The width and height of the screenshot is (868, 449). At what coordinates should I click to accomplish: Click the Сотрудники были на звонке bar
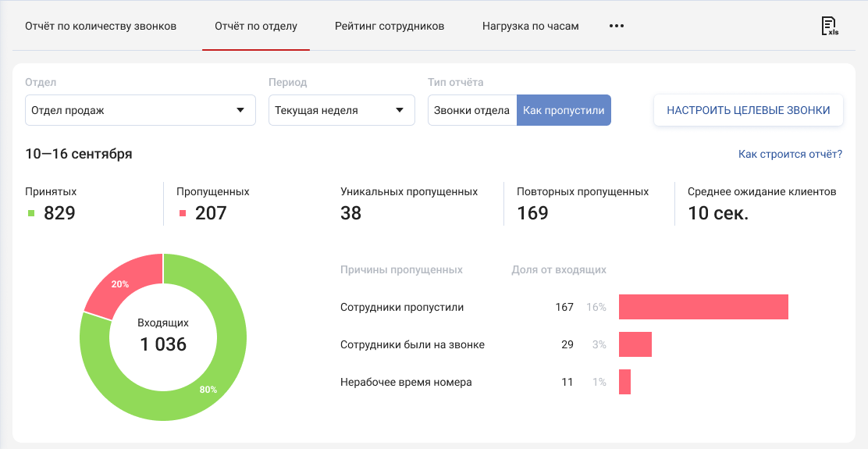click(x=635, y=344)
